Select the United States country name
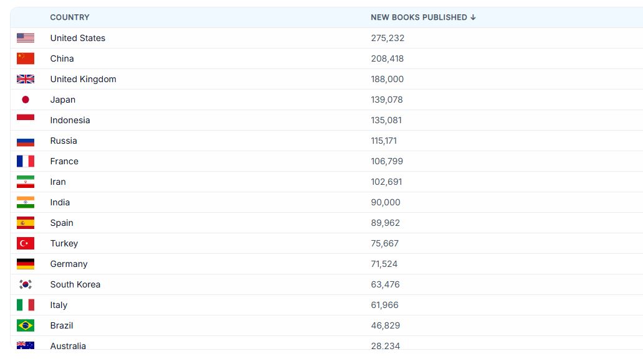The width and height of the screenshot is (643, 364). click(78, 38)
